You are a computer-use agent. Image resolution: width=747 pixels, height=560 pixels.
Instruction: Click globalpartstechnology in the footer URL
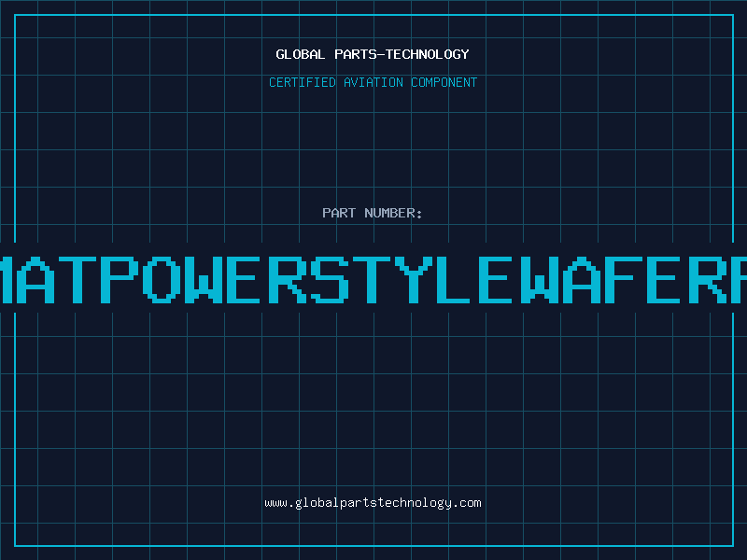click(x=373, y=503)
